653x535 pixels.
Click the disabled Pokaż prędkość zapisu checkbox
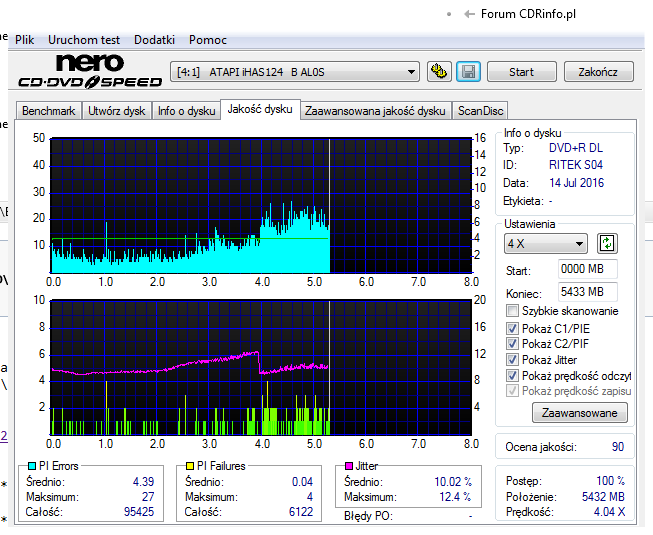512,391
